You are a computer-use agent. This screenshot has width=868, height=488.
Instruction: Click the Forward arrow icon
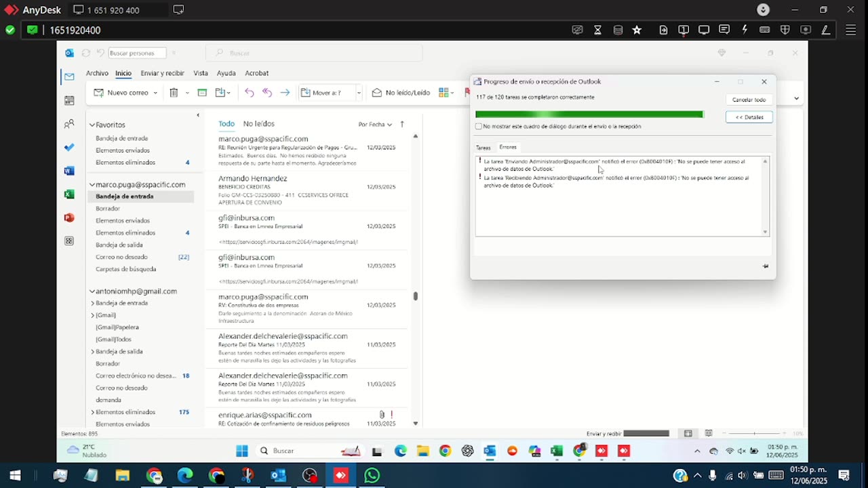(285, 93)
